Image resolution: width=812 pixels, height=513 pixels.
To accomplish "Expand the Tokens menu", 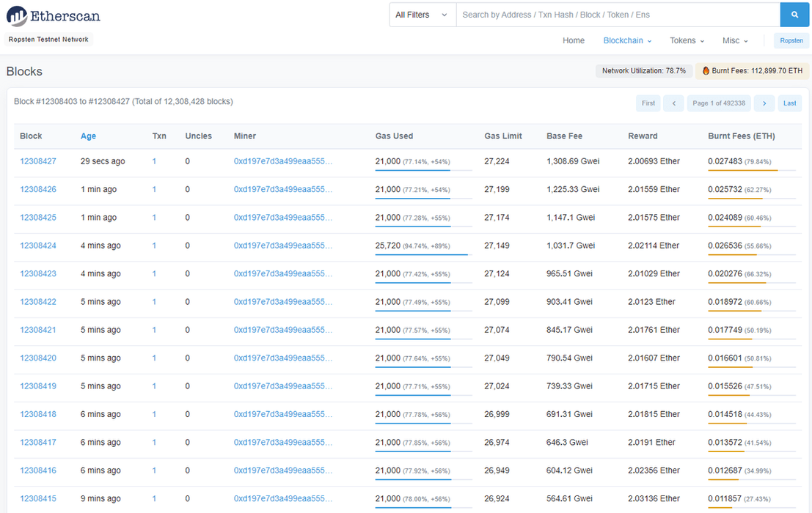I will pyautogui.click(x=687, y=40).
